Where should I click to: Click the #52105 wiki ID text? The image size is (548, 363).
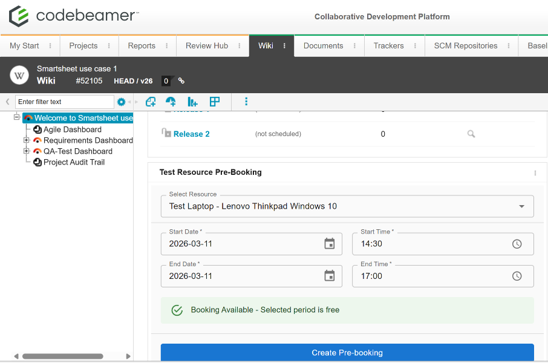(89, 81)
